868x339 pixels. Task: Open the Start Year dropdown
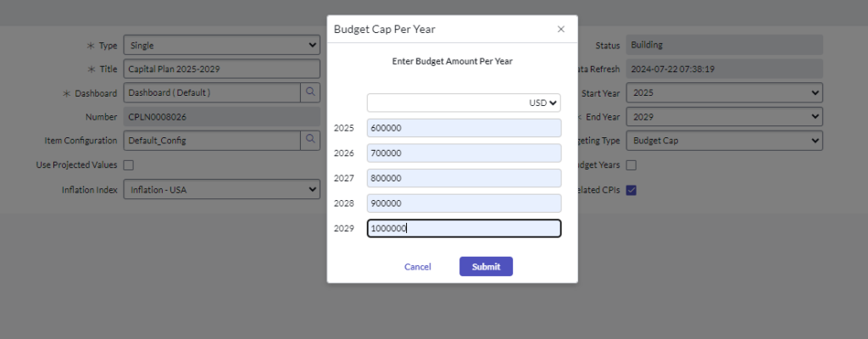[x=726, y=92]
